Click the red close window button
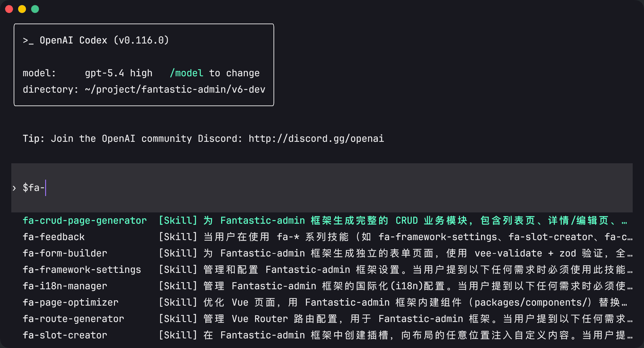The image size is (644, 348). pyautogui.click(x=9, y=9)
